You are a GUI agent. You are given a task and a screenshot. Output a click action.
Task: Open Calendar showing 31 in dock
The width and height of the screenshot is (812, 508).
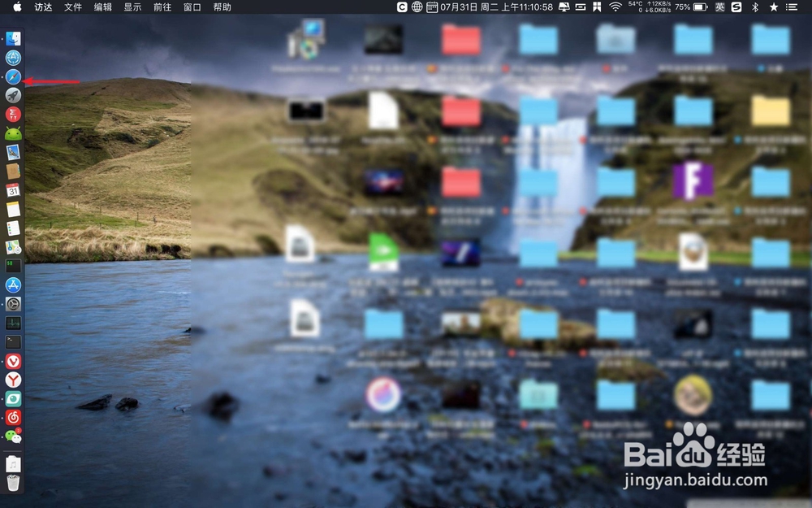(x=13, y=190)
